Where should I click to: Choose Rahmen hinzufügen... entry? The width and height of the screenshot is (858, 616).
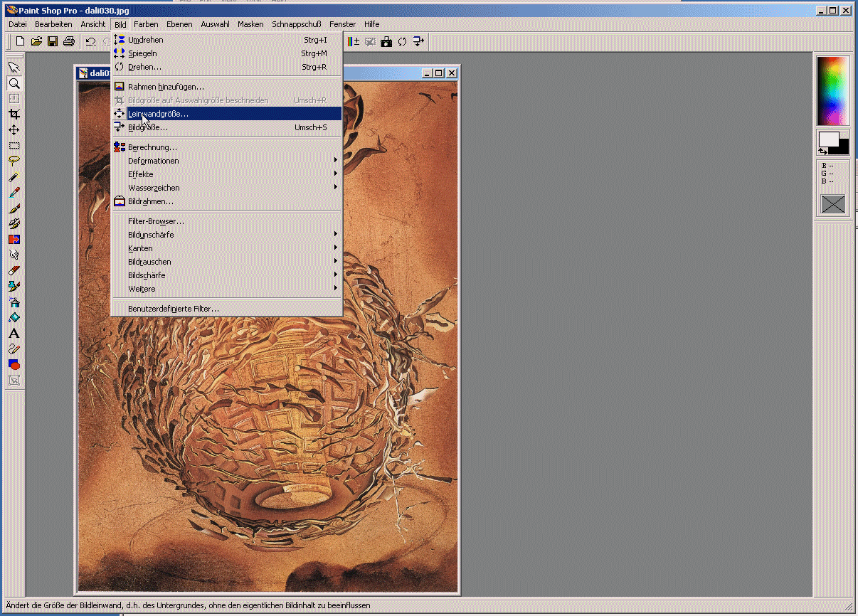227,87
